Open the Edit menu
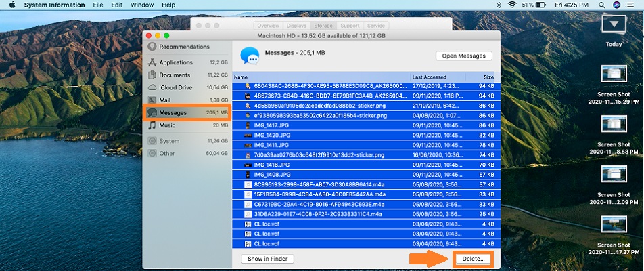This screenshot has width=644, height=271. (116, 5)
